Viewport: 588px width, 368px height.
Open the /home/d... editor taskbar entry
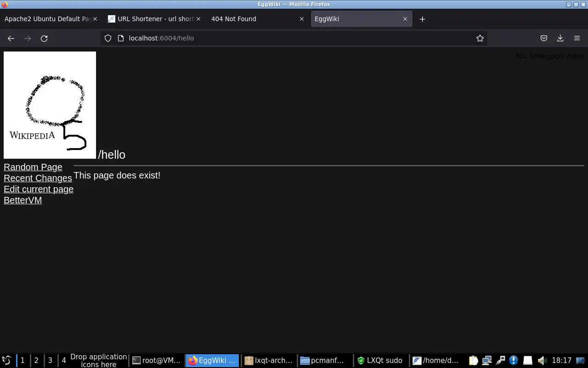click(x=437, y=360)
